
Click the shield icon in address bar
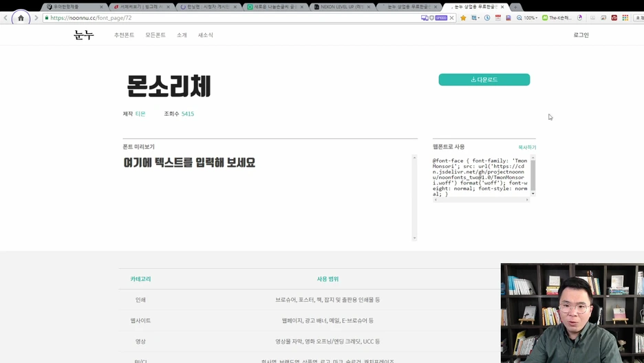coord(431,18)
